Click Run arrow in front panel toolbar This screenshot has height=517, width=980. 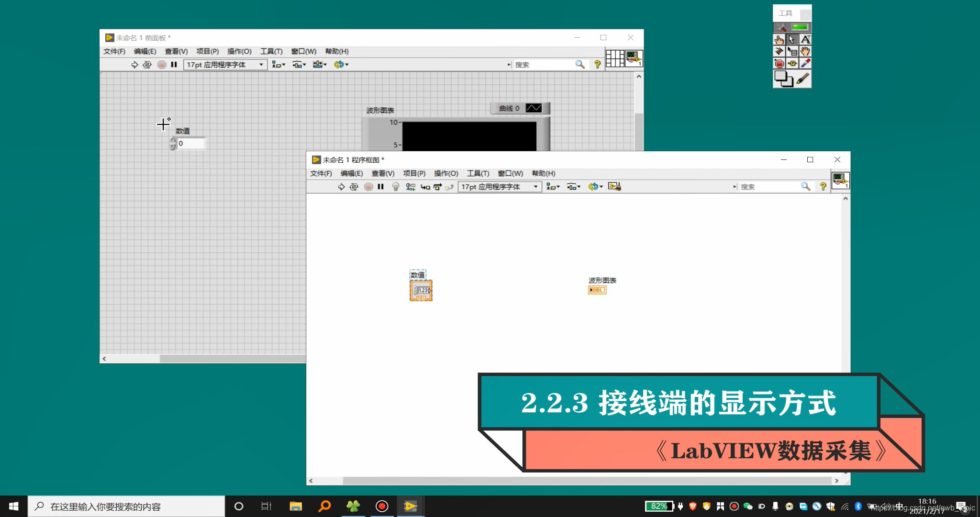pos(134,65)
